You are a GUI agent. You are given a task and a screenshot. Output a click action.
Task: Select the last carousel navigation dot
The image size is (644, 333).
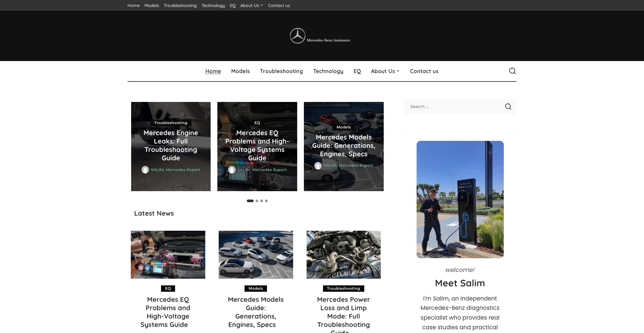point(266,201)
